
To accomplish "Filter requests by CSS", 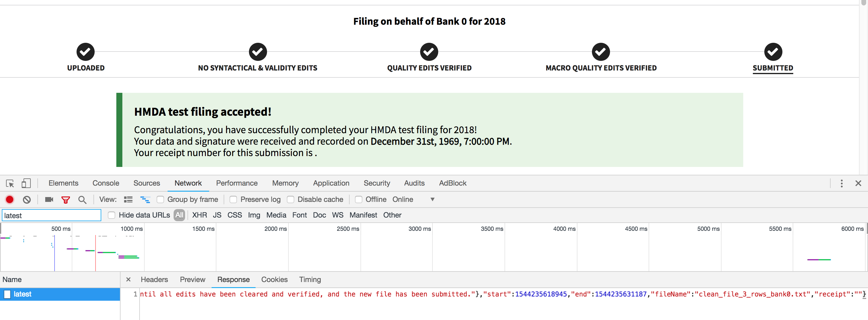I will [x=234, y=215].
